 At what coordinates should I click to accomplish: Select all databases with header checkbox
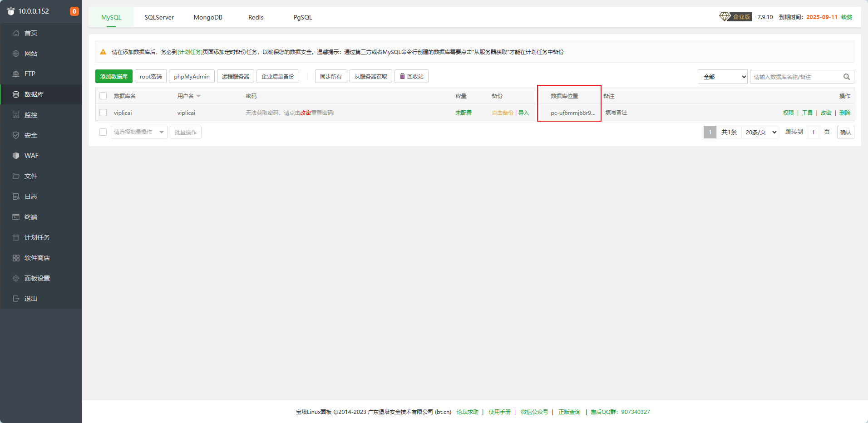[x=103, y=96]
